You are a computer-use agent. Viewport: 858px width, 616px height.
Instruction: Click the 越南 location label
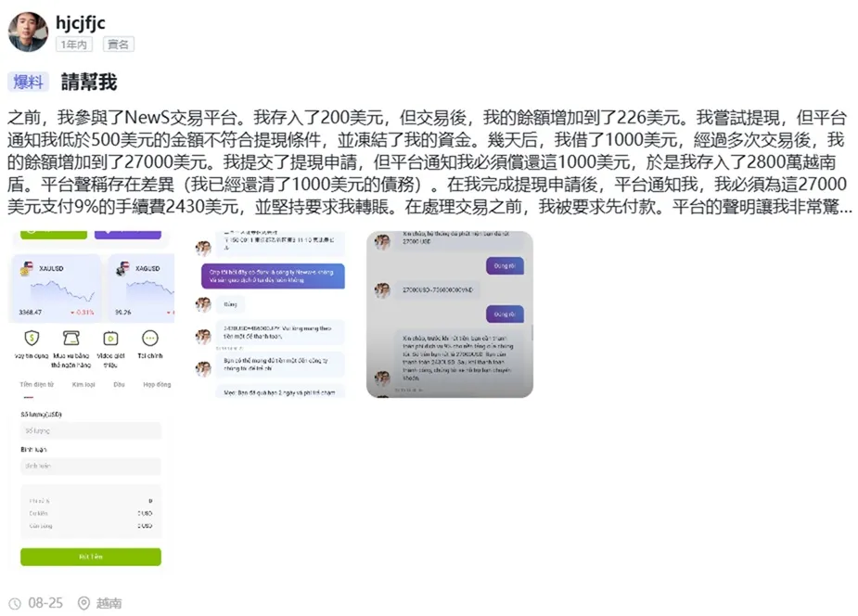pyautogui.click(x=109, y=603)
